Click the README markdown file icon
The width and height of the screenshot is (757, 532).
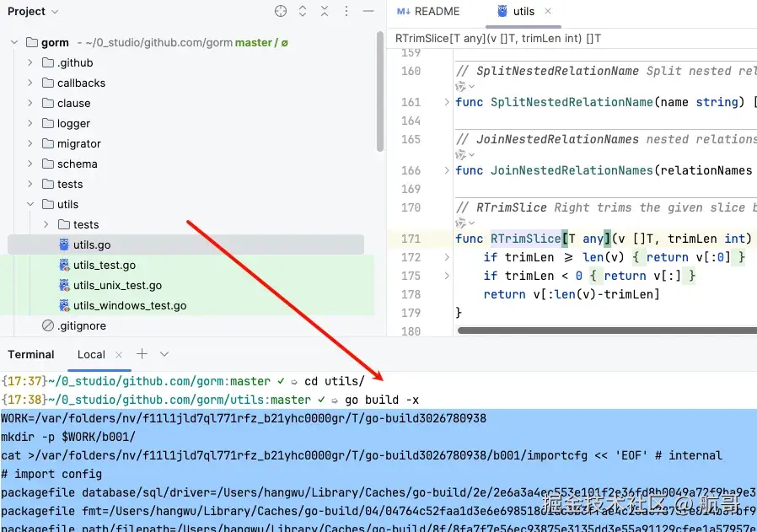(x=404, y=11)
